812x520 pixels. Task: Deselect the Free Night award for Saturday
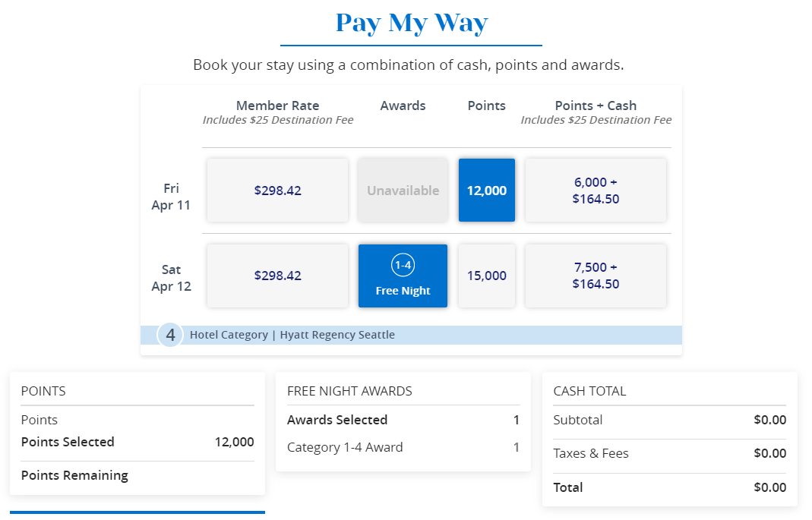click(403, 276)
